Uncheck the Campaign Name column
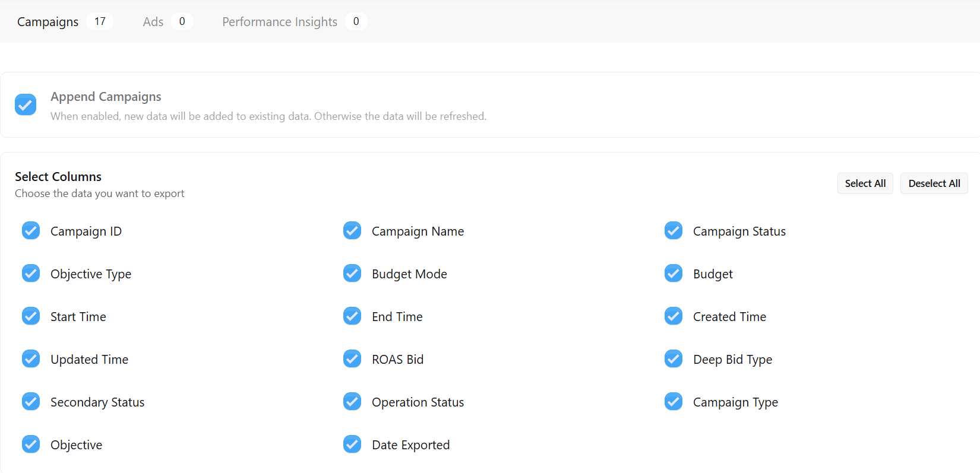This screenshot has width=980, height=473. click(352, 231)
